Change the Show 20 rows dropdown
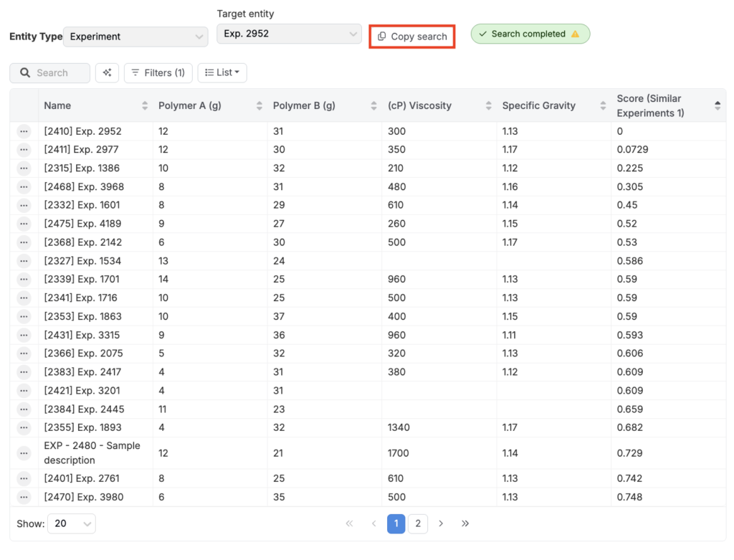Screen dimensions: 734x560 pos(71,523)
